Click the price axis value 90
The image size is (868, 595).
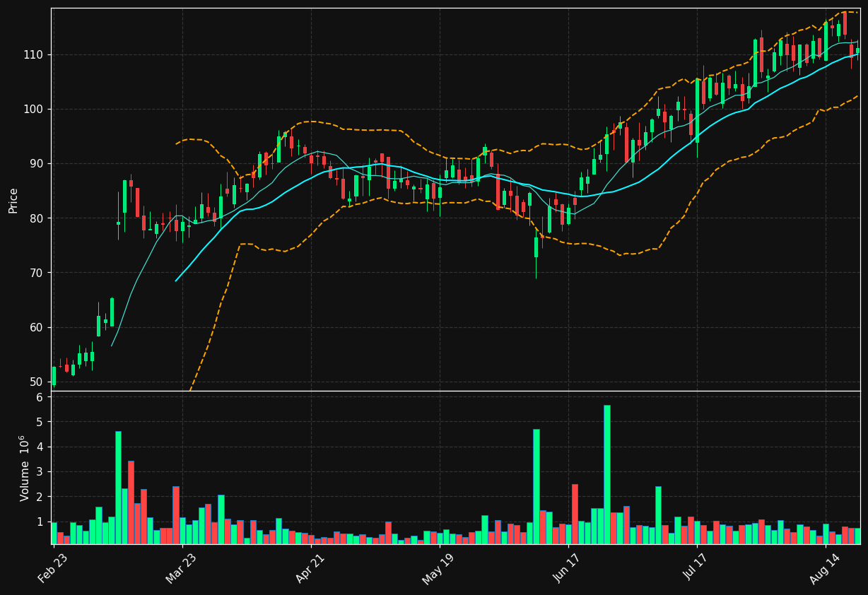click(37, 164)
